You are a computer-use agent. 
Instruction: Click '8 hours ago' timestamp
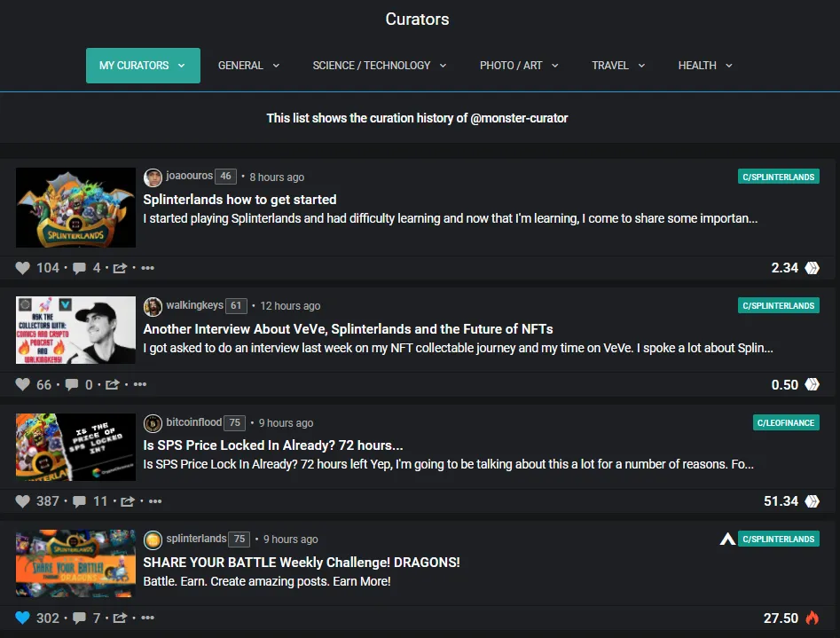[x=277, y=177]
